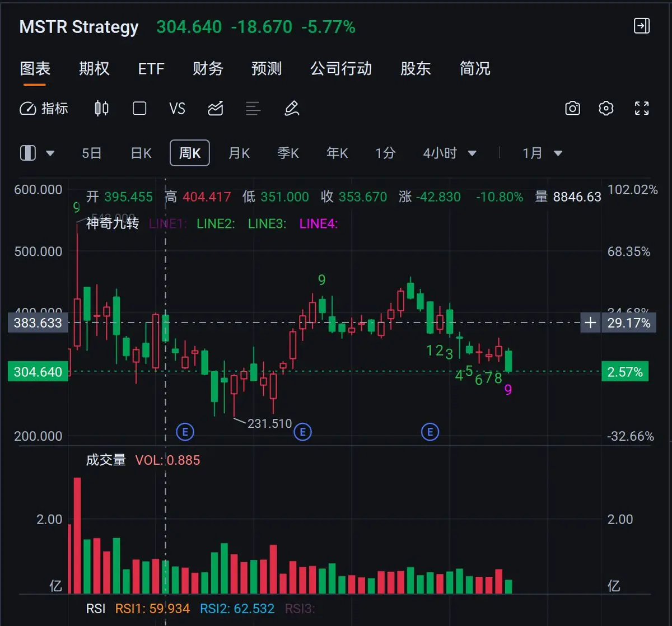Click the RSI indicator label
Screen dimensions: 672x626
[x=96, y=608]
